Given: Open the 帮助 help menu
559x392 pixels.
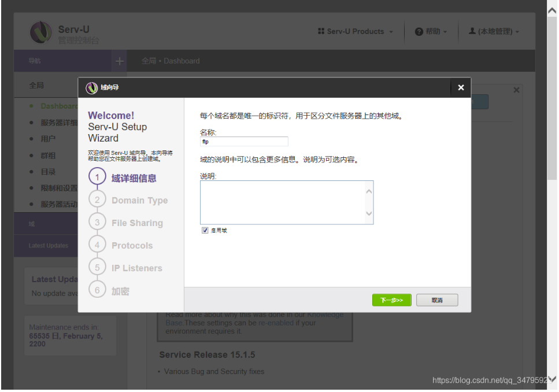Looking at the screenshot, I should click(431, 31).
